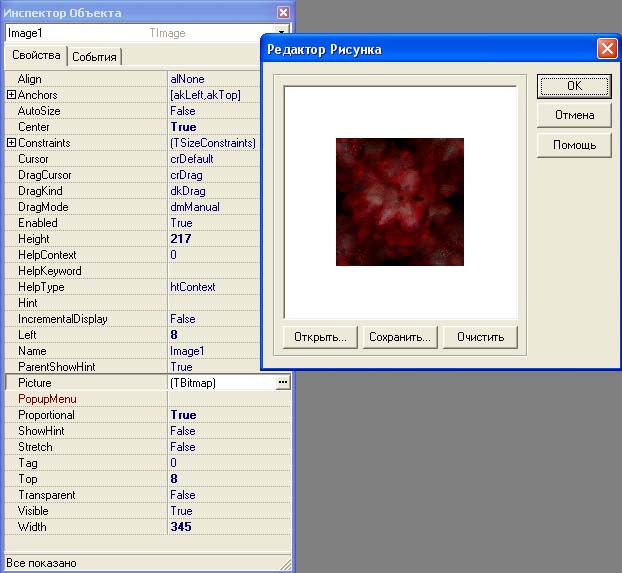This screenshot has height=573, width=622.
Task: Expand the Constraints property node
Action: 11,143
